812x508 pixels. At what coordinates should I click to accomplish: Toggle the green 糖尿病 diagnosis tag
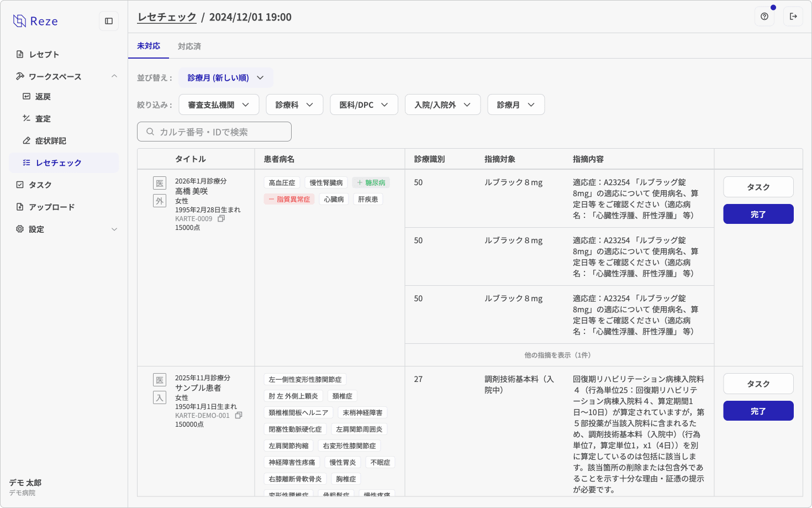coord(371,182)
